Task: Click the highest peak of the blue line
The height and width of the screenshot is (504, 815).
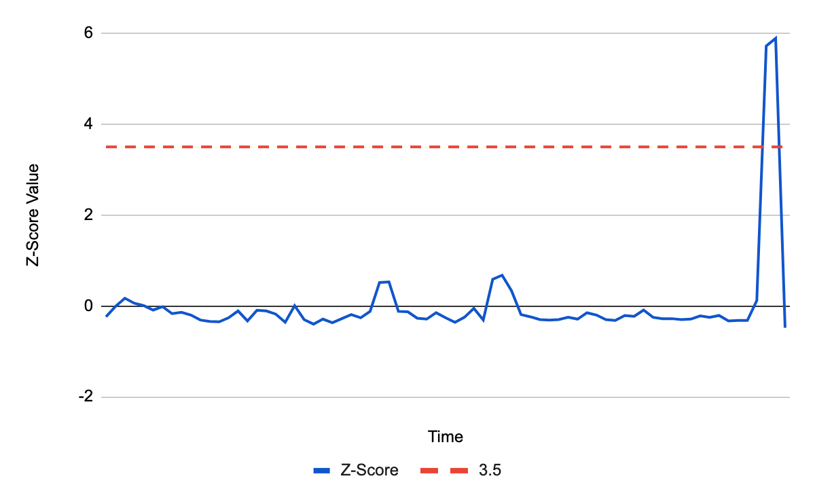Action: click(x=775, y=39)
